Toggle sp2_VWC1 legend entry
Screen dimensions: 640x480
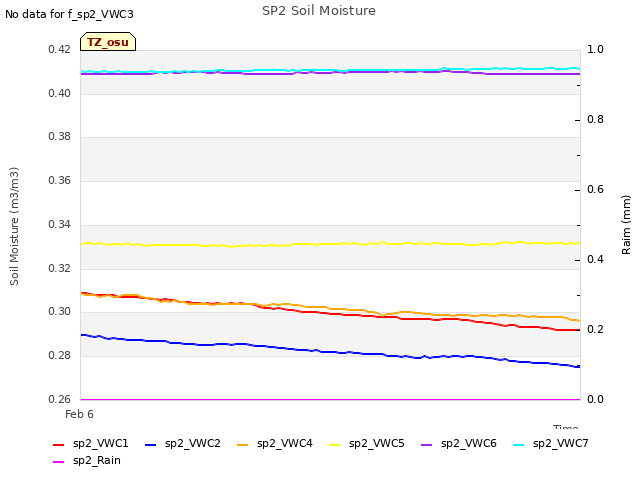click(91, 444)
